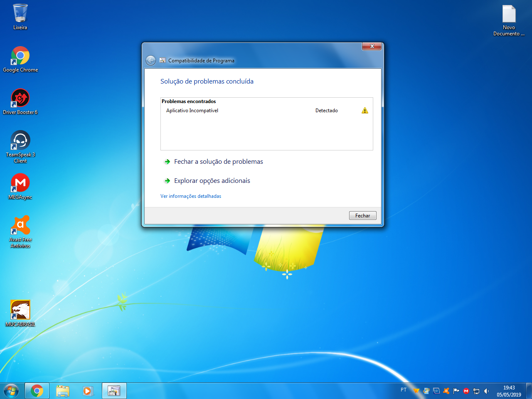Screen dimensions: 532x399
Task: Click the volume speaker tray icon
Action: (x=486, y=391)
